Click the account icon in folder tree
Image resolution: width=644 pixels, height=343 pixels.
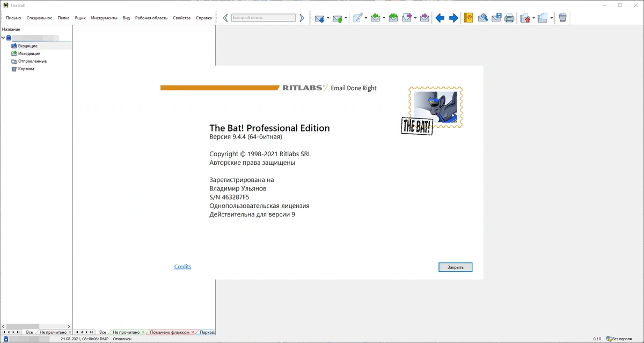[9, 38]
